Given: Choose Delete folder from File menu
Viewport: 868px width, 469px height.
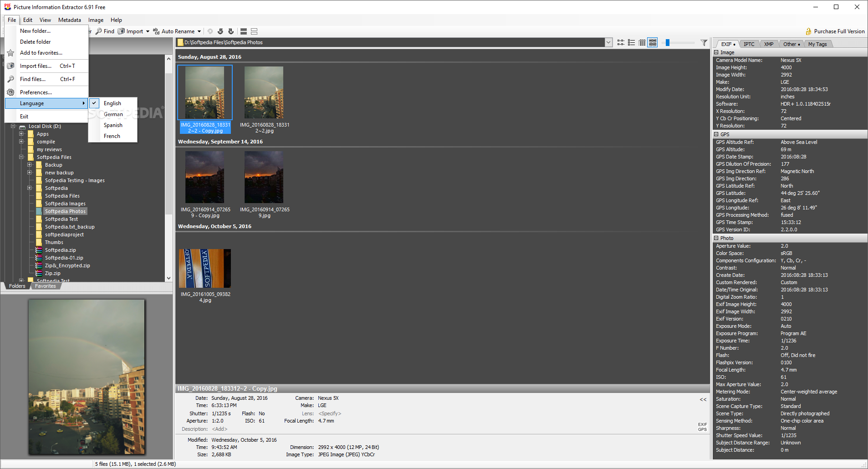Looking at the screenshot, I should 46,42.
